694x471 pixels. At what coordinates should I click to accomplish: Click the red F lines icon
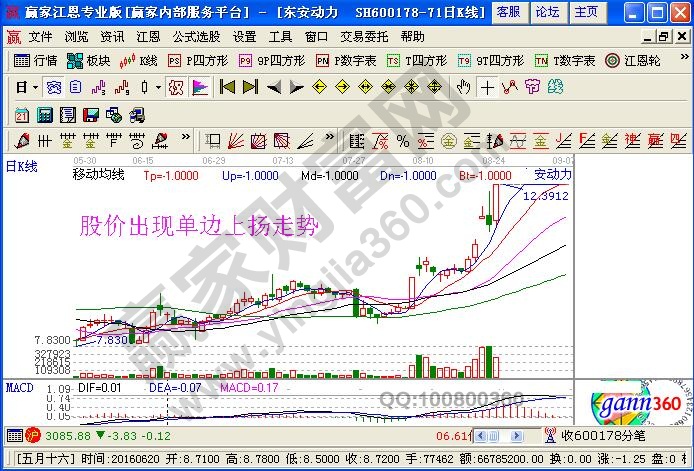pos(586,141)
